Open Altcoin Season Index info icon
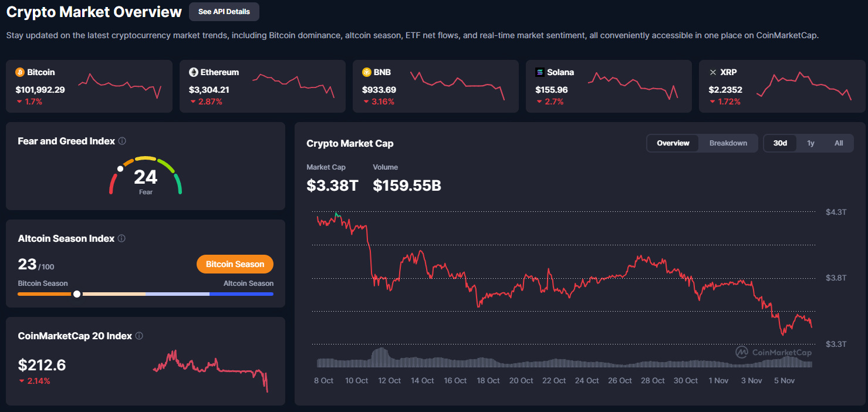 pyautogui.click(x=121, y=239)
